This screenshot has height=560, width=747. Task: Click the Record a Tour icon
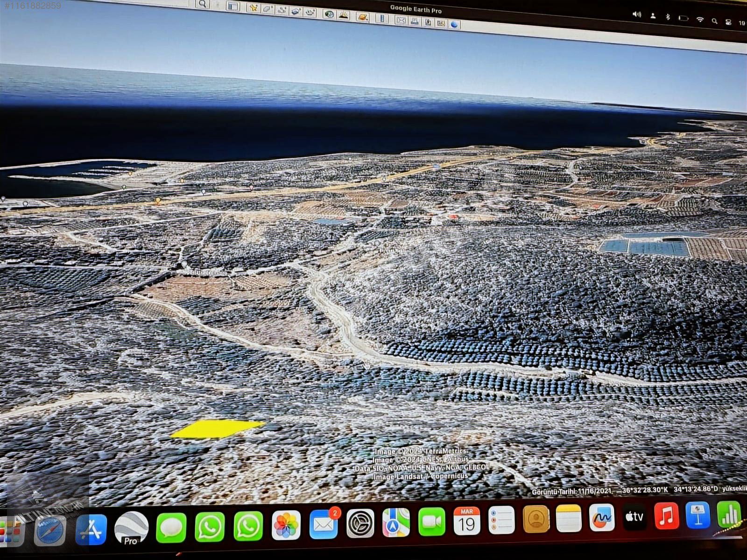(310, 12)
